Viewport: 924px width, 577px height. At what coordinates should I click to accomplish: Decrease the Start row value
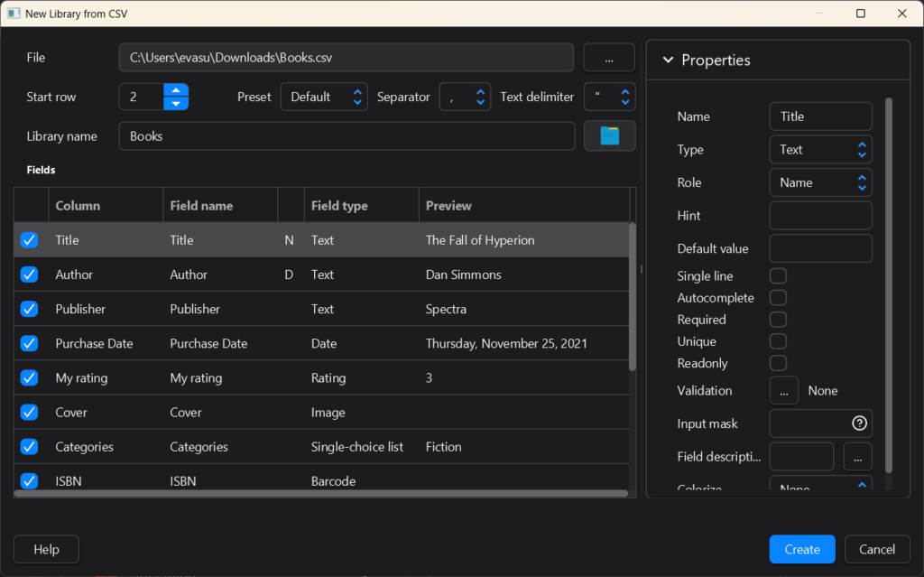coord(176,103)
